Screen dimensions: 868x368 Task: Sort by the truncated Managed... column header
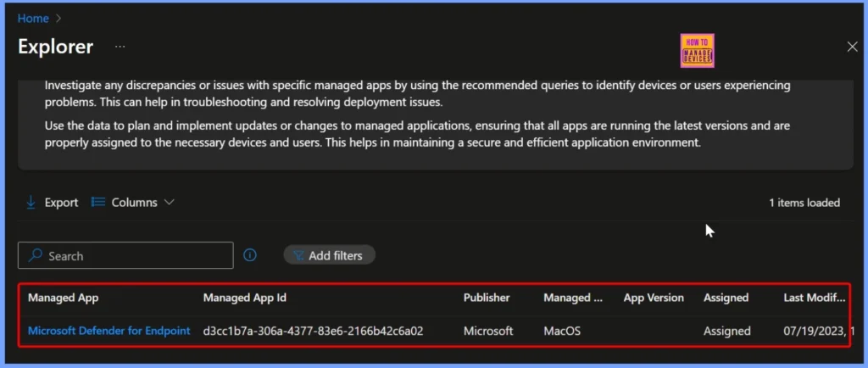(573, 298)
